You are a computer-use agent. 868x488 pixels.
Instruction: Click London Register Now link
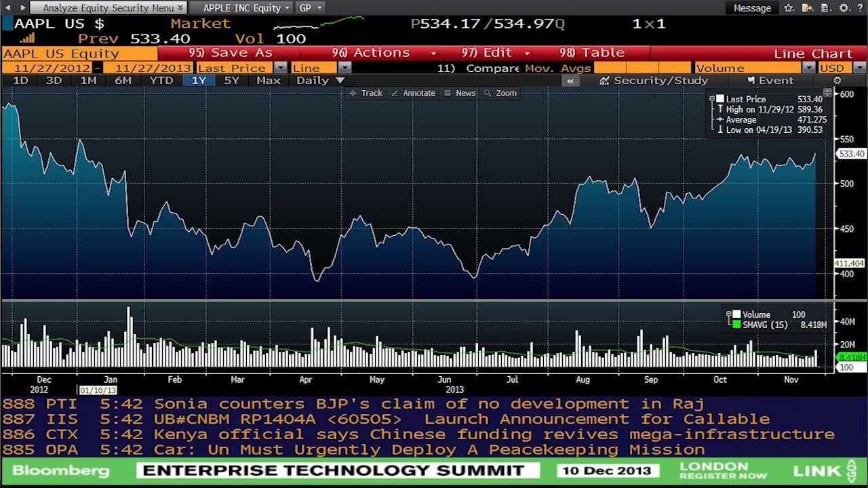point(724,470)
